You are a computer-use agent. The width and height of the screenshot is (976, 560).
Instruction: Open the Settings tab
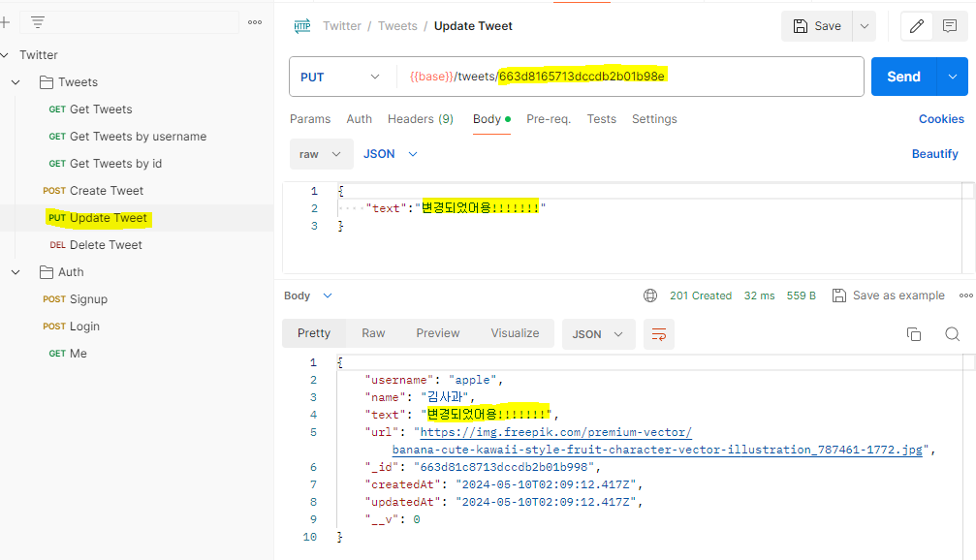pyautogui.click(x=654, y=119)
